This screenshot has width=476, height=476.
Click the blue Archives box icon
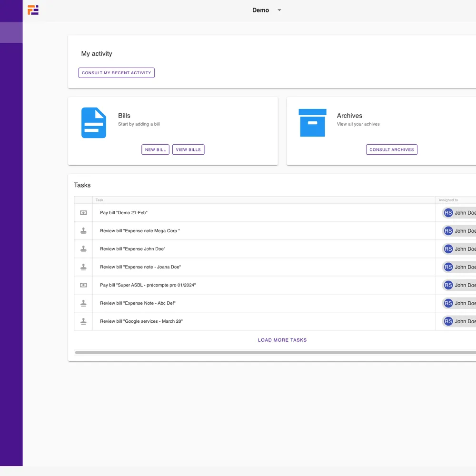point(313,122)
